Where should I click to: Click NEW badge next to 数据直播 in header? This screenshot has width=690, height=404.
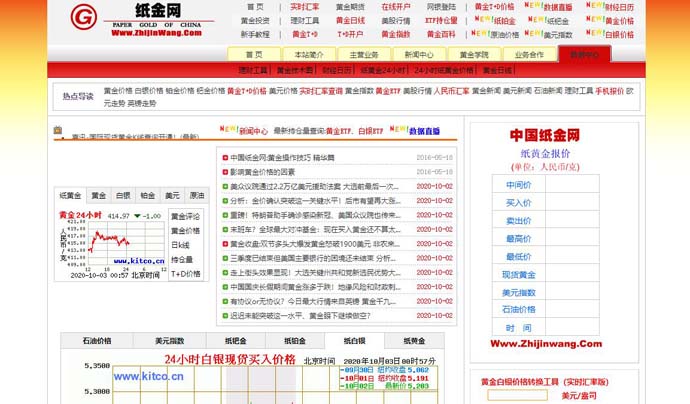(x=533, y=6)
